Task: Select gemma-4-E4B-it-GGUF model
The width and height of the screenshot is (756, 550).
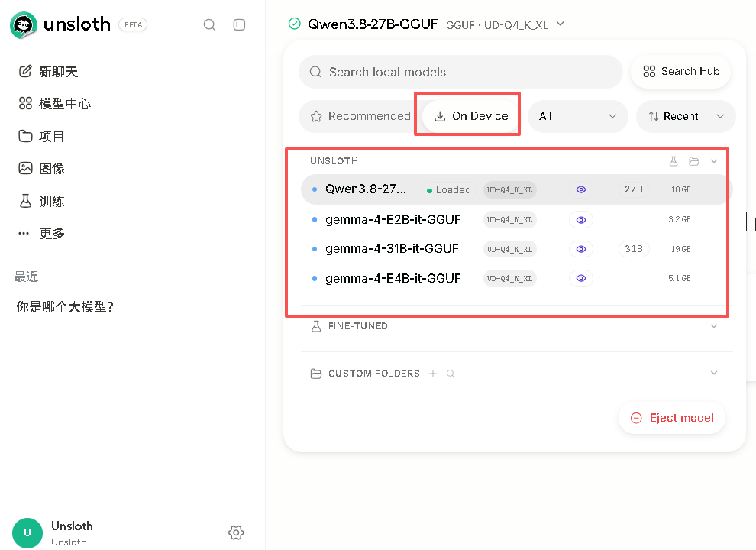Action: (393, 278)
